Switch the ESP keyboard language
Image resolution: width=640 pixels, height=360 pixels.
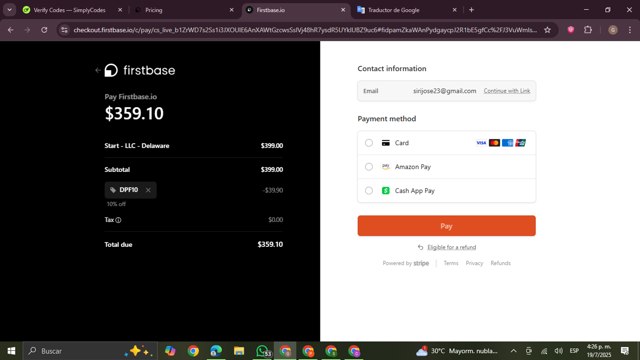point(574,351)
